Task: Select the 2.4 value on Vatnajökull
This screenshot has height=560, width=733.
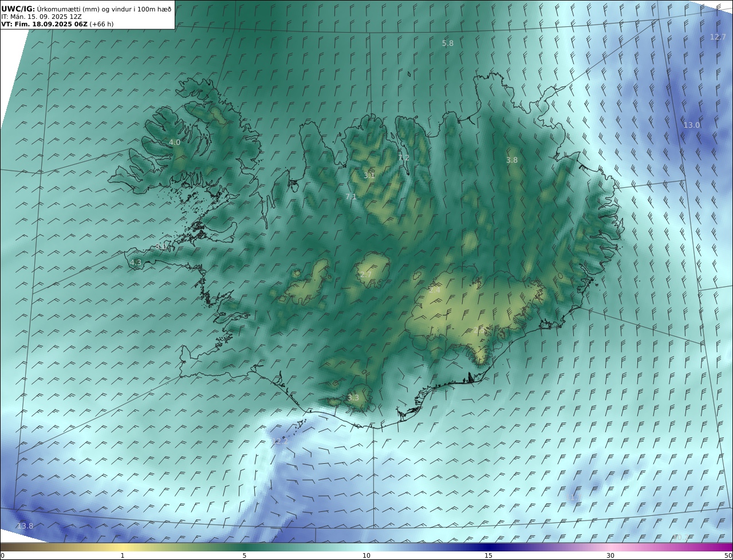Action: click(435, 290)
